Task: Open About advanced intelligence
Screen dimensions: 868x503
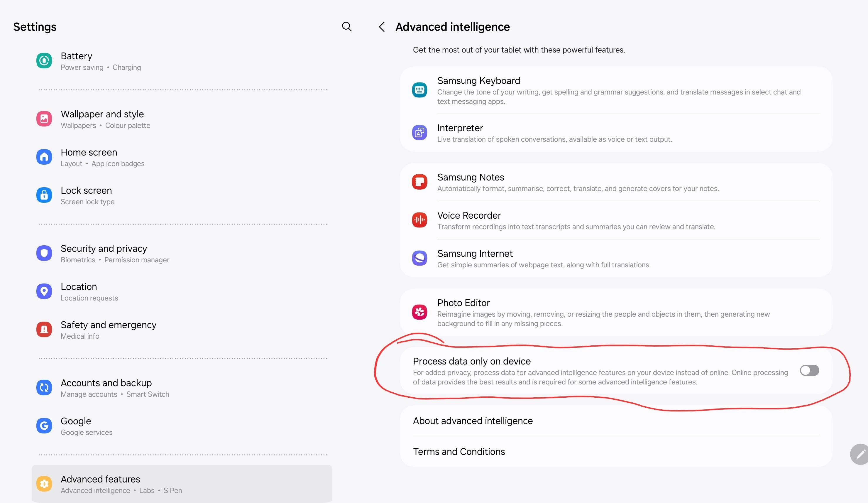Action: tap(473, 421)
